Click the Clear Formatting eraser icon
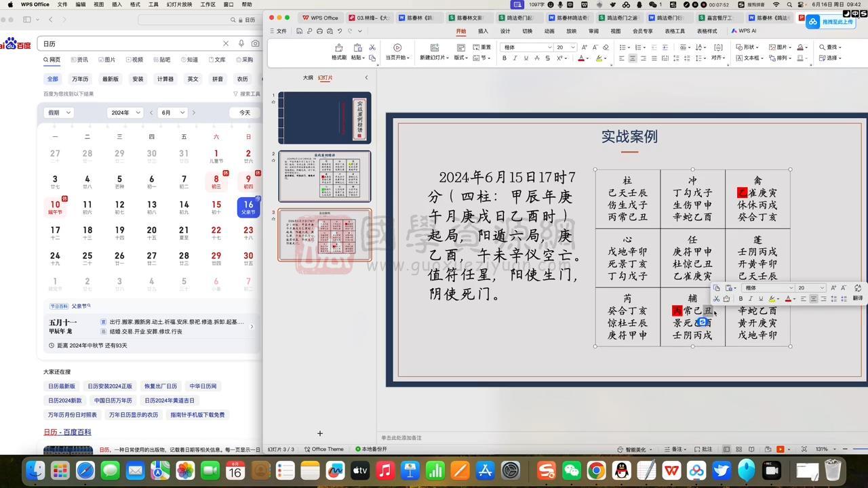Image resolution: width=868 pixels, height=488 pixels. [x=606, y=47]
